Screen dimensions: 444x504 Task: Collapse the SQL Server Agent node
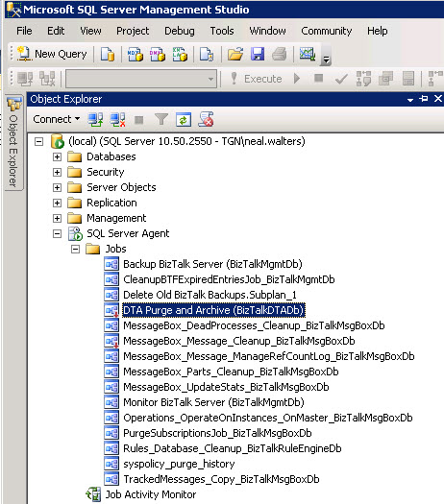(x=57, y=233)
